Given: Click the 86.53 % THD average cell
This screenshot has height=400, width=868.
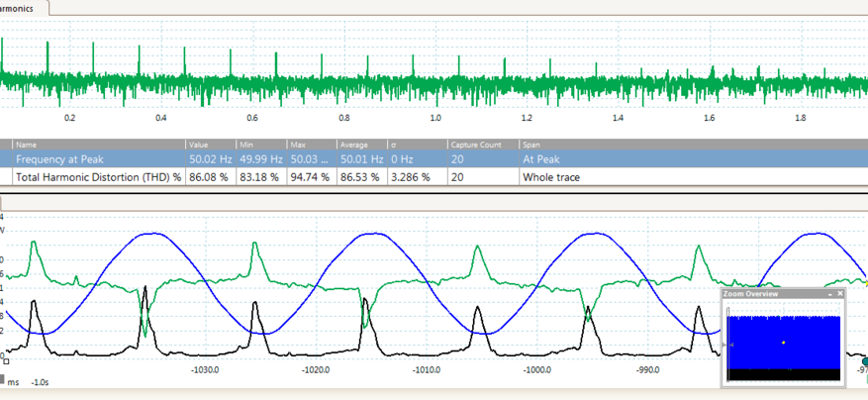Looking at the screenshot, I should tap(362, 178).
